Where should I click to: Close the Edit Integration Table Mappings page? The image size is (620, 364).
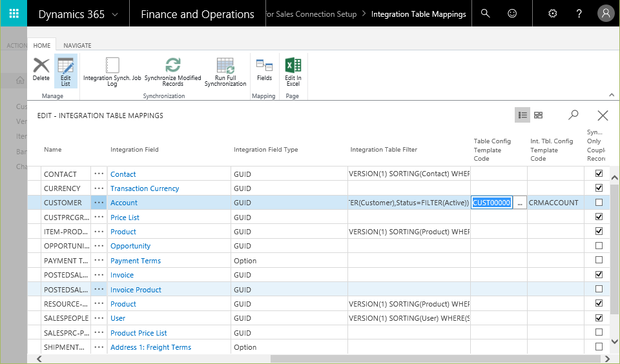(603, 116)
